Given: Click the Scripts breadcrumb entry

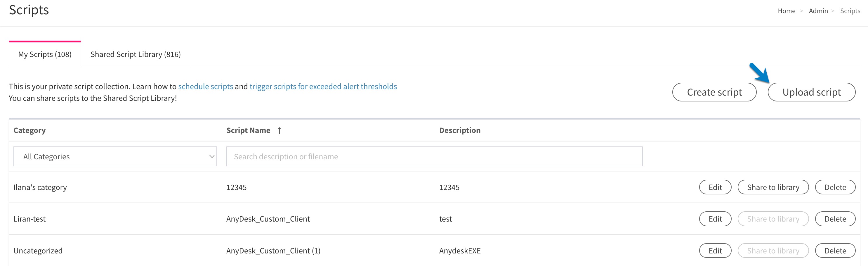Looking at the screenshot, I should point(850,11).
